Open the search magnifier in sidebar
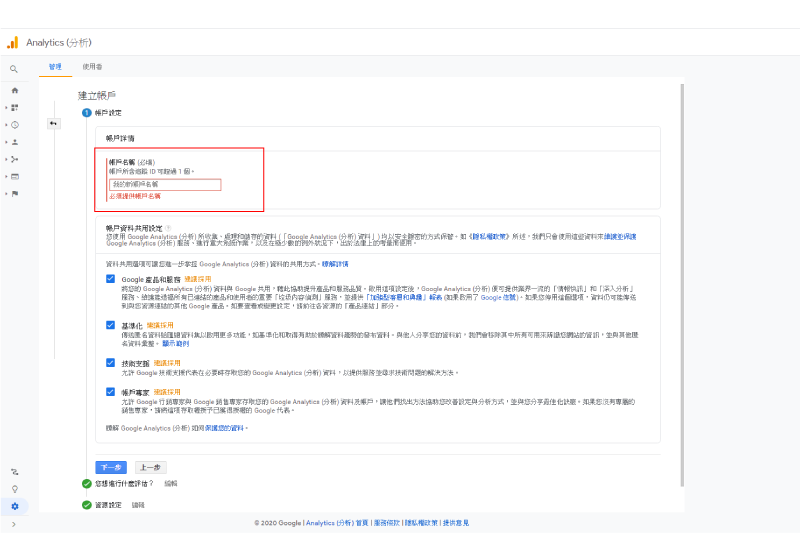 pyautogui.click(x=14, y=69)
